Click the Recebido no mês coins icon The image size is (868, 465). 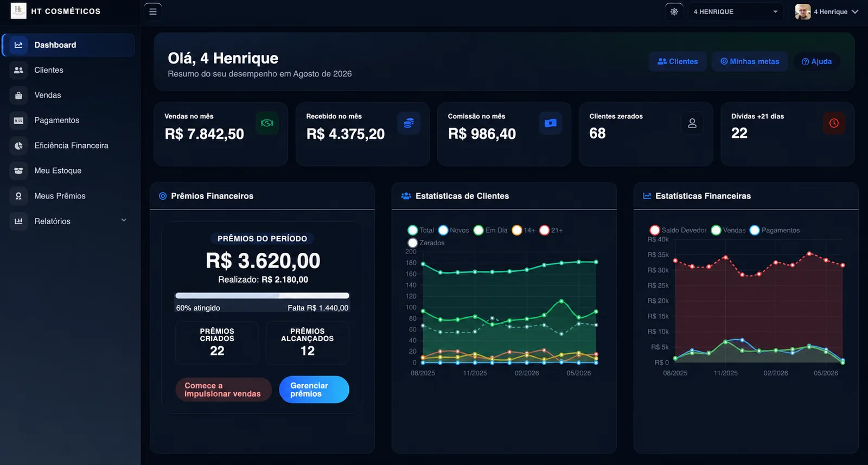[x=409, y=123]
